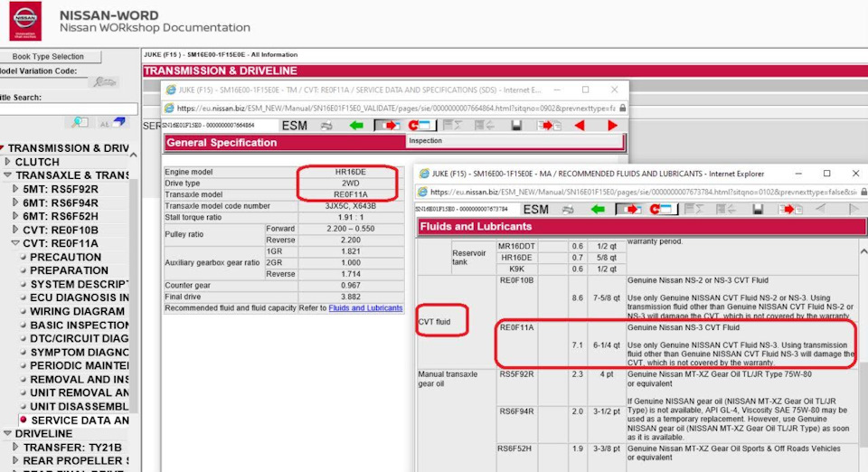Click the Internet Explorer icon in Fluids window title
The width and height of the screenshot is (868, 472).
coord(423,174)
